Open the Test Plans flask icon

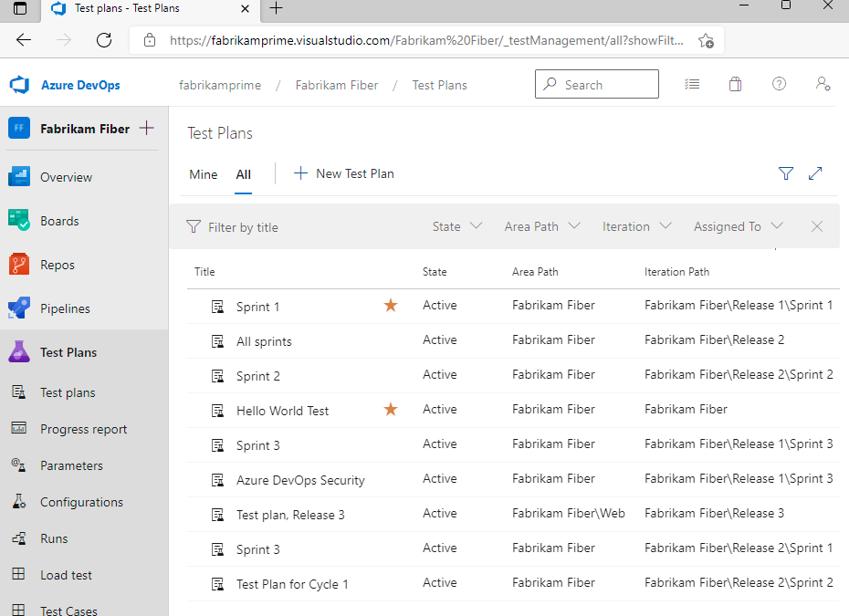[x=19, y=352]
